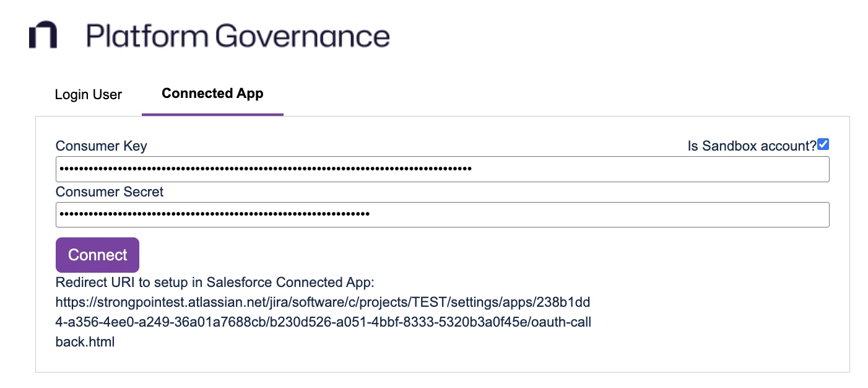Click the second line of the redirect URI
Viewport: 868px width, 388px height.
pyautogui.click(x=323, y=322)
